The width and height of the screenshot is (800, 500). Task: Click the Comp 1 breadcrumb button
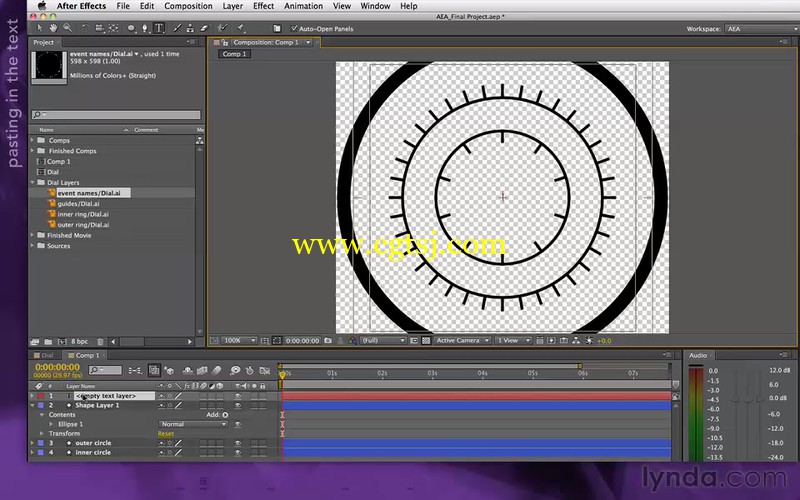235,54
